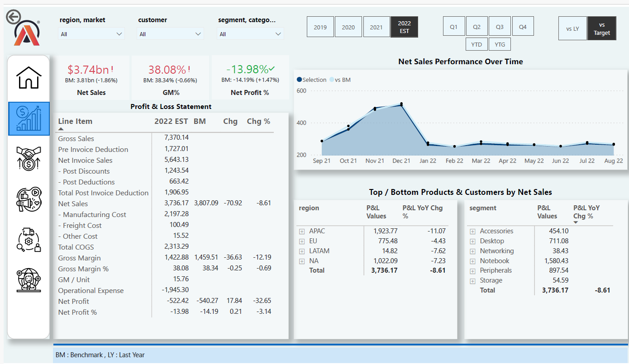Switch to the 2022 EST year
The image size is (629, 364).
point(404,27)
